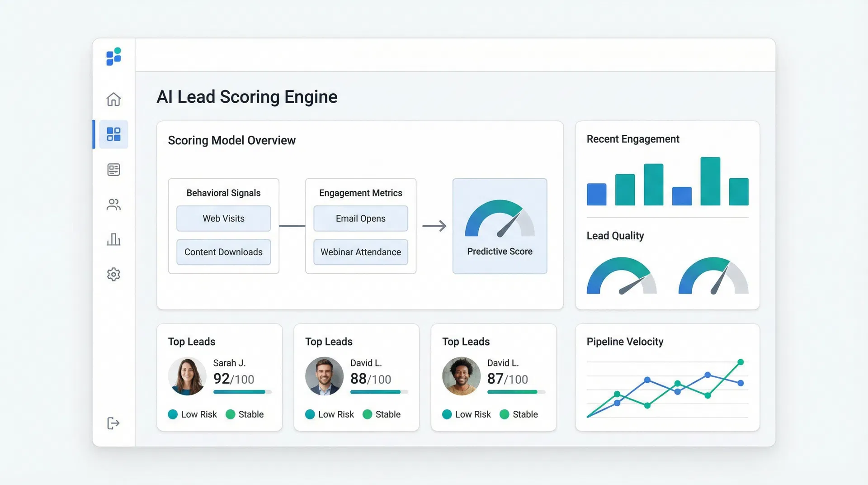The height and width of the screenshot is (485, 868).
Task: Open the Settings gear icon
Action: tap(113, 274)
